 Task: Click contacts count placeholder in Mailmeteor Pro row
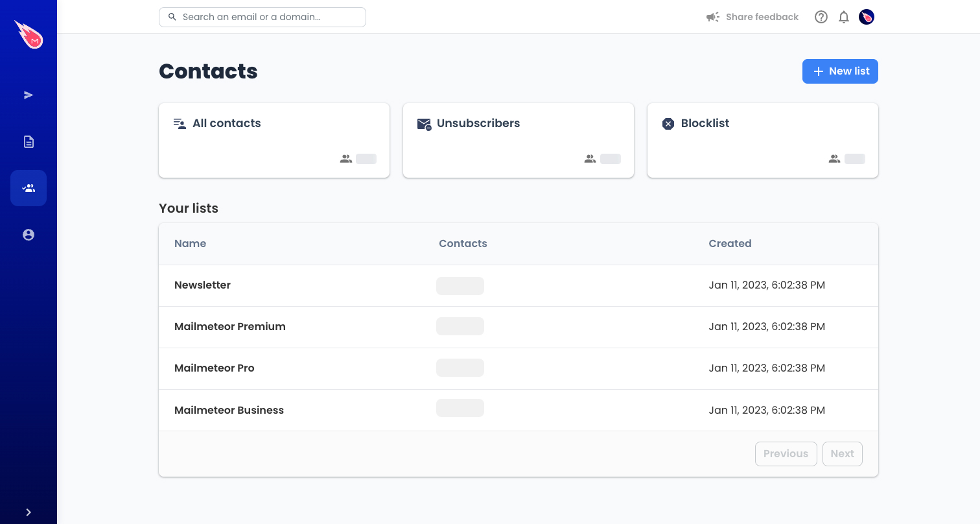(460, 368)
